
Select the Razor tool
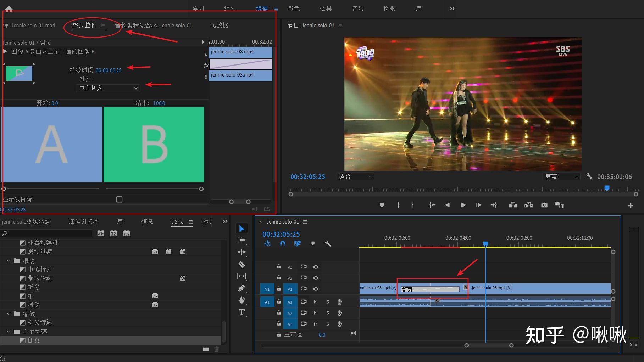coord(241,264)
